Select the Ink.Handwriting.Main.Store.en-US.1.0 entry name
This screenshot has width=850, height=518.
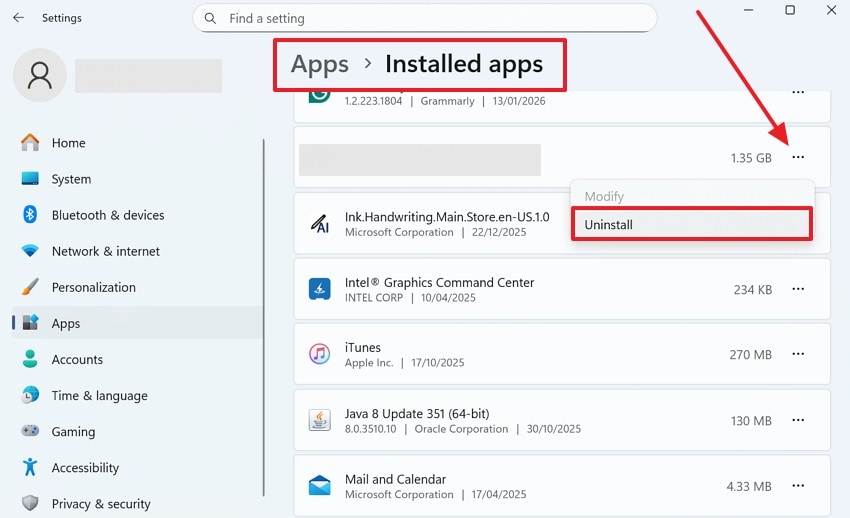click(447, 217)
